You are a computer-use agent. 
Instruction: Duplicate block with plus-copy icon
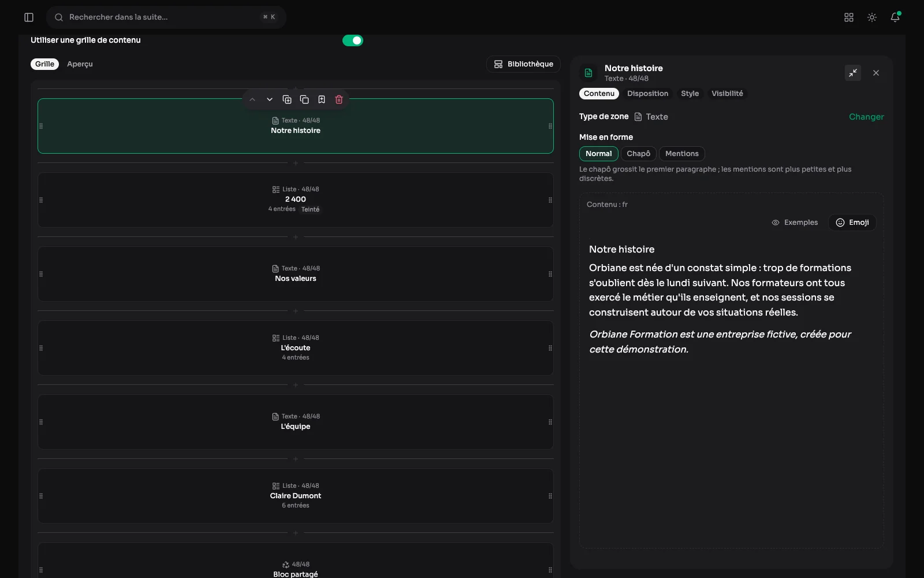[x=287, y=99]
